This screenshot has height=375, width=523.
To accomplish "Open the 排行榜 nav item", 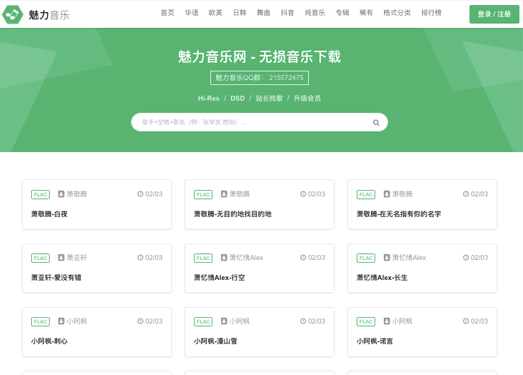I will point(431,13).
